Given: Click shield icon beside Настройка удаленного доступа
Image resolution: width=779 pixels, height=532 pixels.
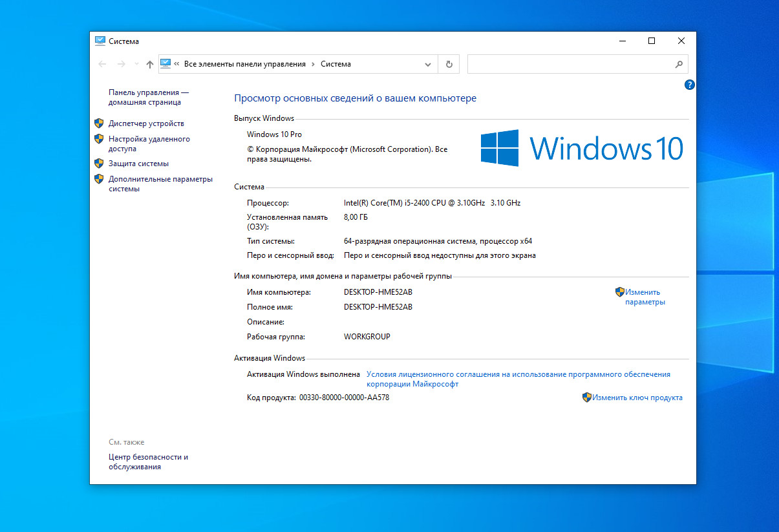Looking at the screenshot, I should tap(99, 138).
